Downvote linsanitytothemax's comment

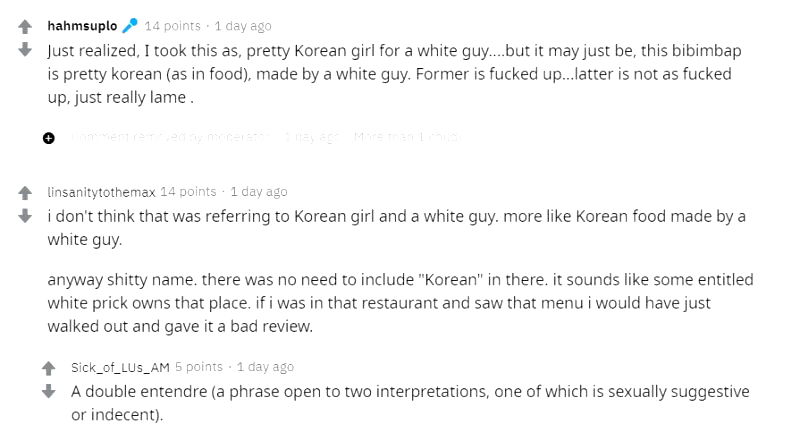26,215
